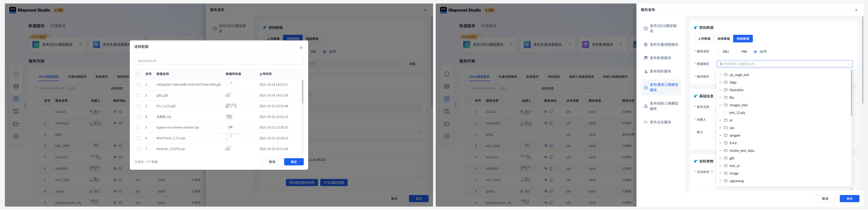The width and height of the screenshot is (868, 210).
Task: Click the help icon next to 空间参考
Action: [x=712, y=172]
